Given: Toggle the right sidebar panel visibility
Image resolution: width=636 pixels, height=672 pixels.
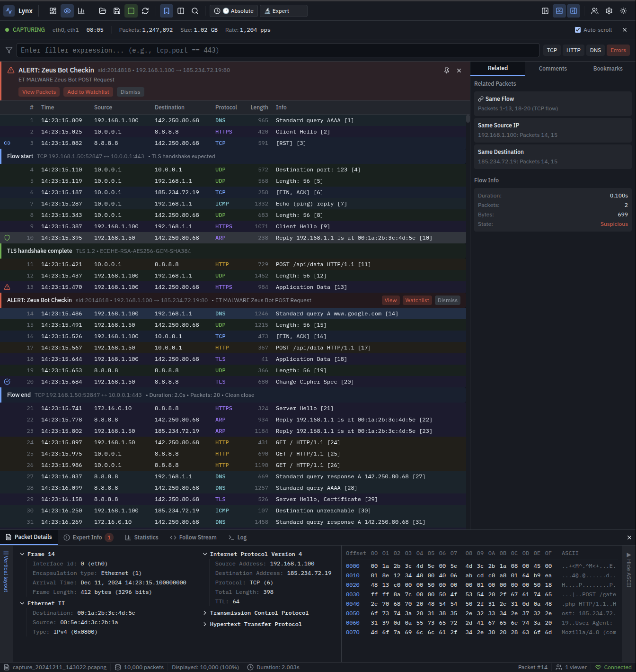Looking at the screenshot, I should coord(573,10).
